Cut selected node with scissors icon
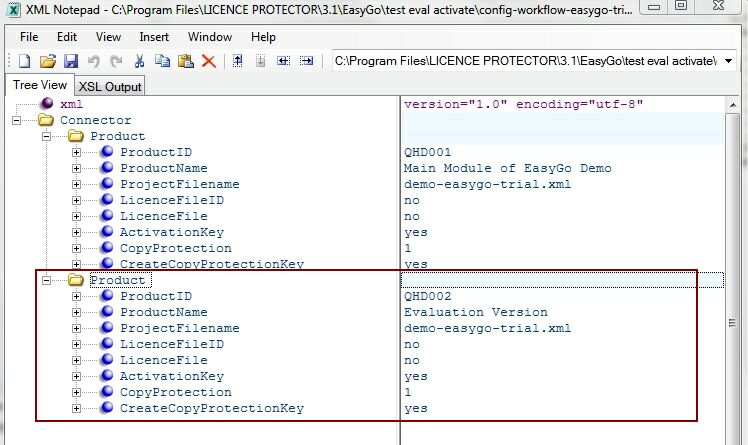Image resolution: width=748 pixels, height=445 pixels. pyautogui.click(x=139, y=61)
